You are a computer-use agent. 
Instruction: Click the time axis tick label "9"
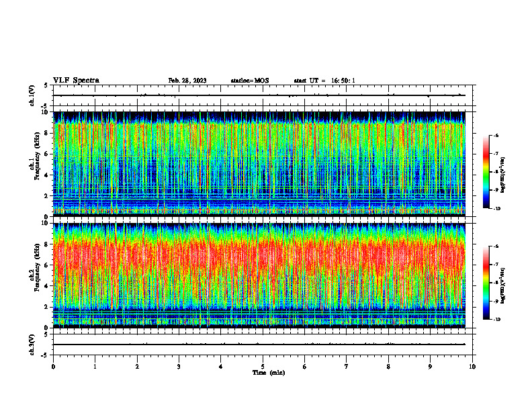[x=430, y=367]
